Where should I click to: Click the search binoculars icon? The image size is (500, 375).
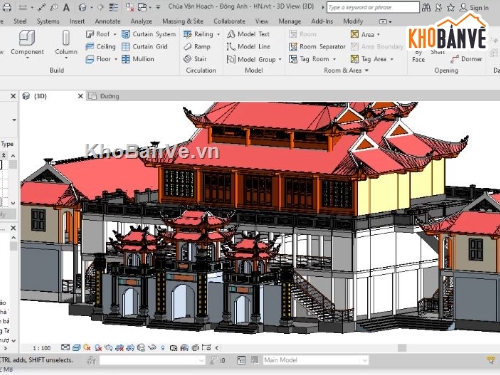tap(426, 7)
